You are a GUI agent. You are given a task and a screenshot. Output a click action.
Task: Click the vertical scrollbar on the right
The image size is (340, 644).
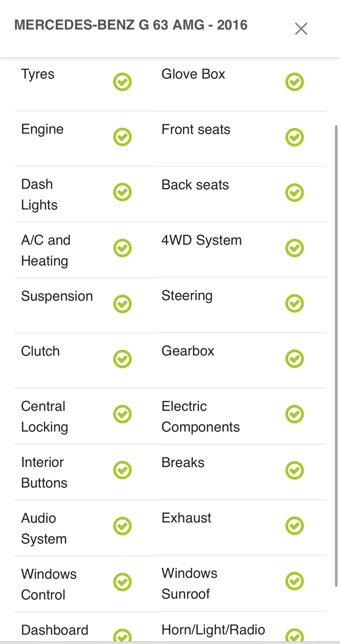coord(336,356)
